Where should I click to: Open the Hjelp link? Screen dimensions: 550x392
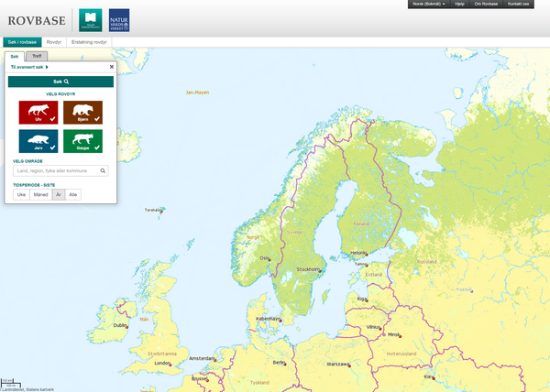pyautogui.click(x=460, y=5)
